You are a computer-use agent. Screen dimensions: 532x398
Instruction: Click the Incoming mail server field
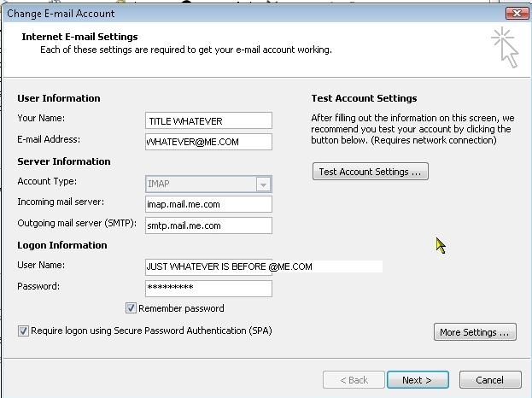[x=208, y=204]
